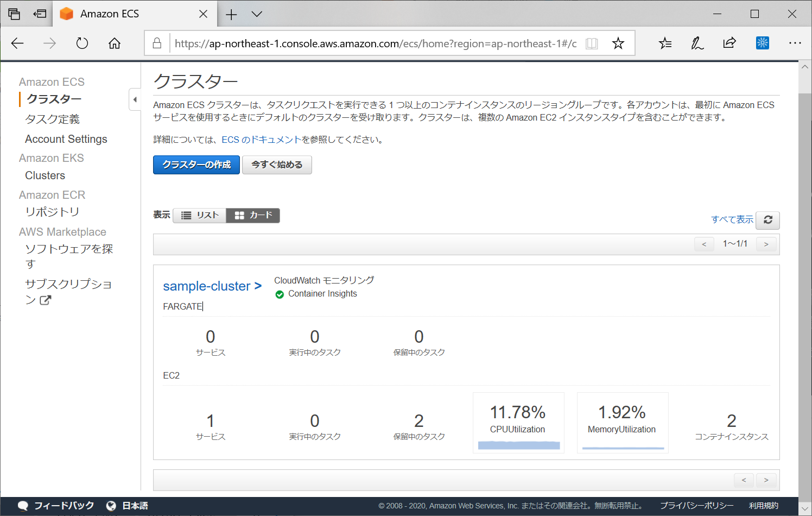Click the Container Insights green check icon

pos(280,294)
